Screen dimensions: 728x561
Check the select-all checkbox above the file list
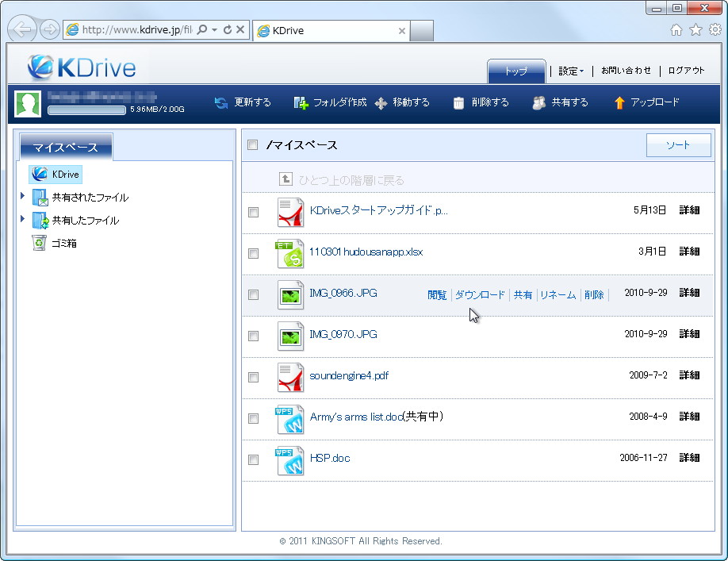point(251,144)
